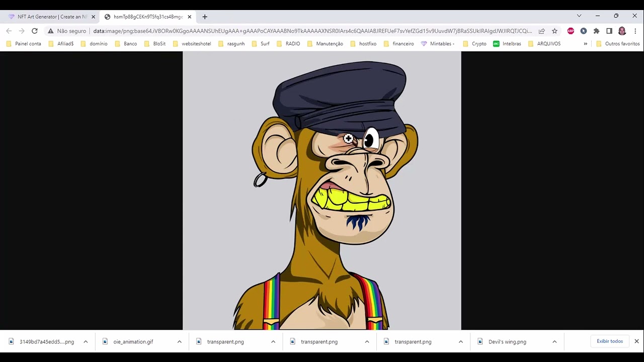Open a new browser tab

[x=205, y=17]
